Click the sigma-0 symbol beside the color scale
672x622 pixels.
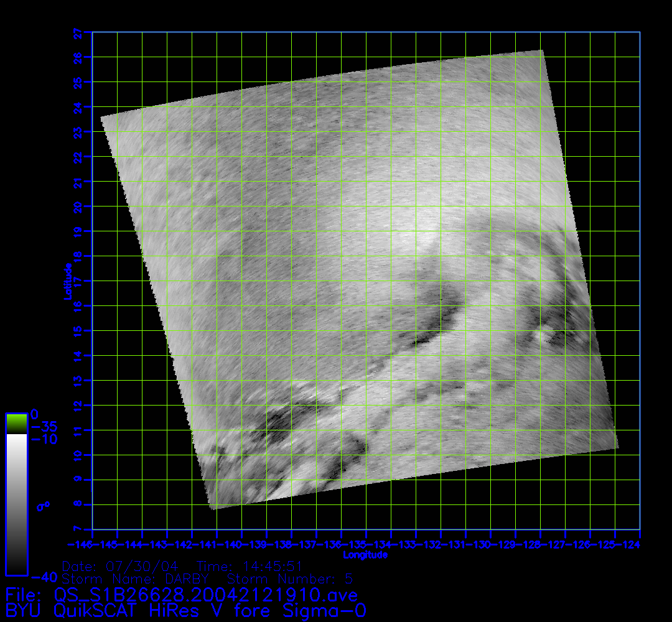(43, 506)
